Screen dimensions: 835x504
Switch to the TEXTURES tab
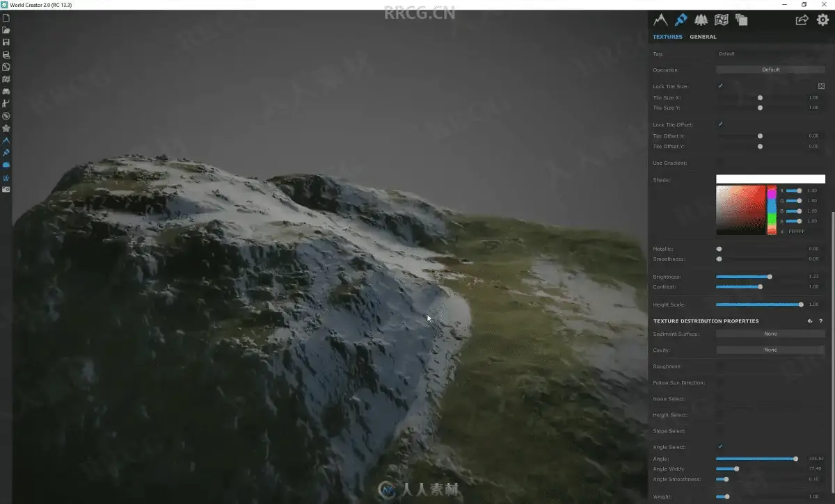pos(667,37)
